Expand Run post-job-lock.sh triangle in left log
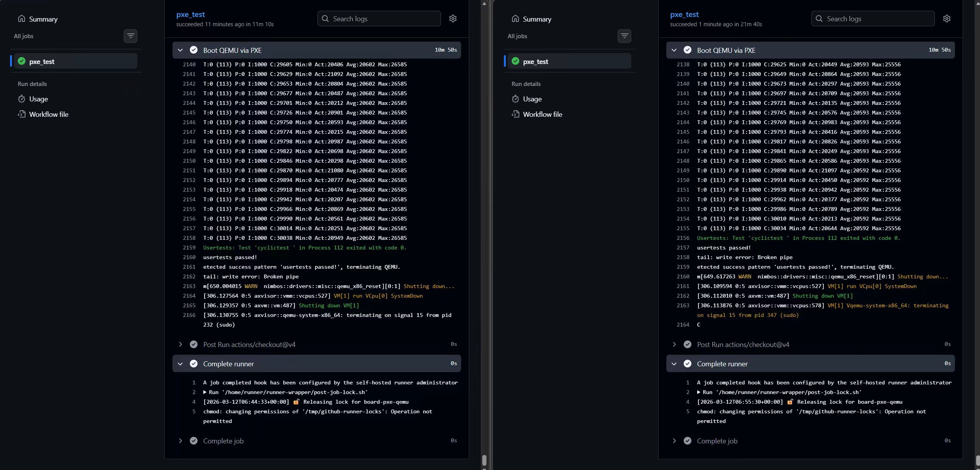The image size is (980, 470). coord(205,392)
